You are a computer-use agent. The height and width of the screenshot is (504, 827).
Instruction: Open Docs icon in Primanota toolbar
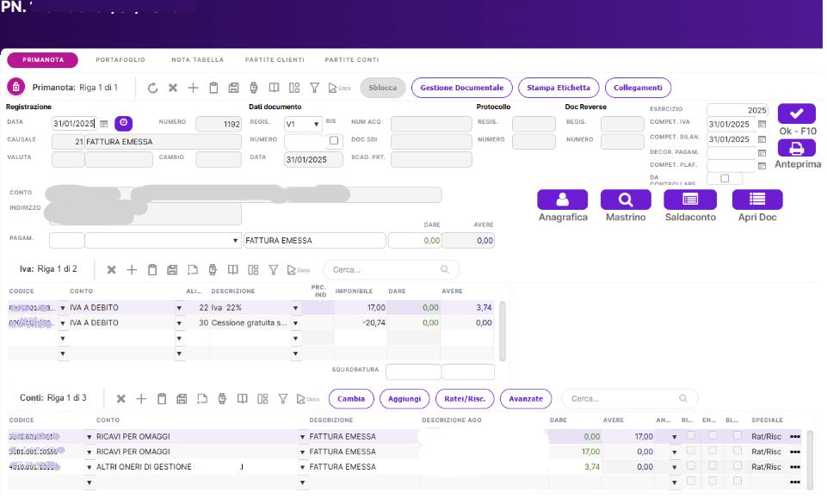(339, 88)
